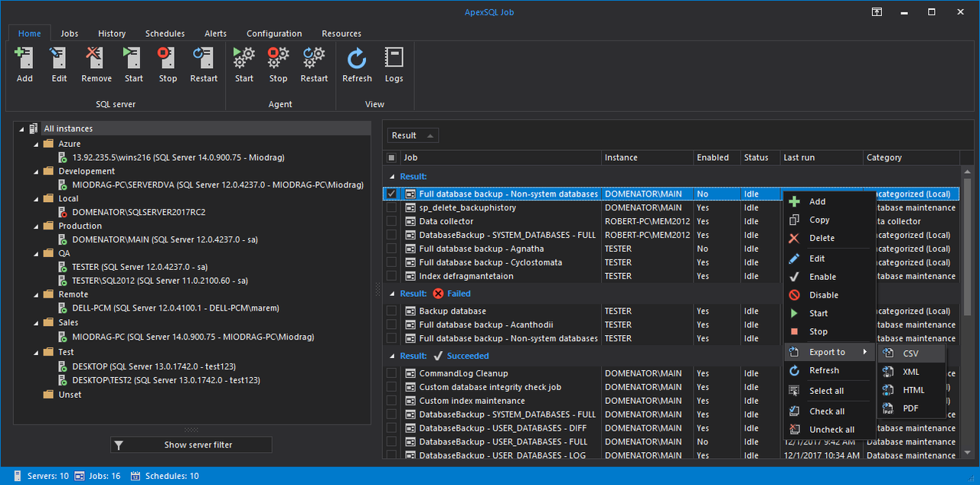Click the green plus icon in context menu
Screen dimensions: 980x485
coord(795,201)
